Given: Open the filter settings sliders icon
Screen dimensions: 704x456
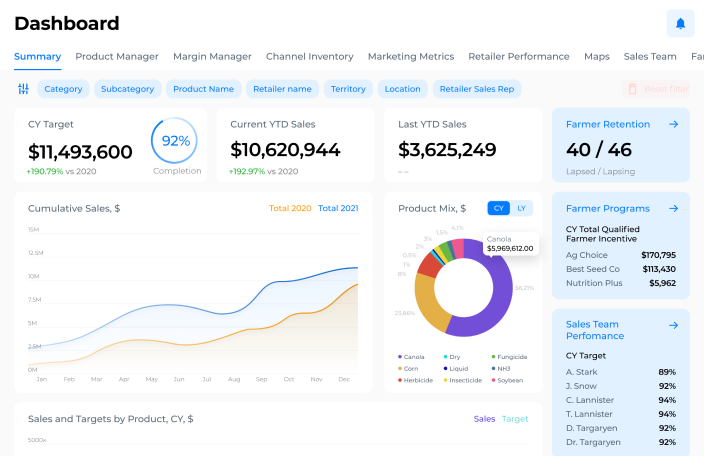Looking at the screenshot, I should click(23, 89).
